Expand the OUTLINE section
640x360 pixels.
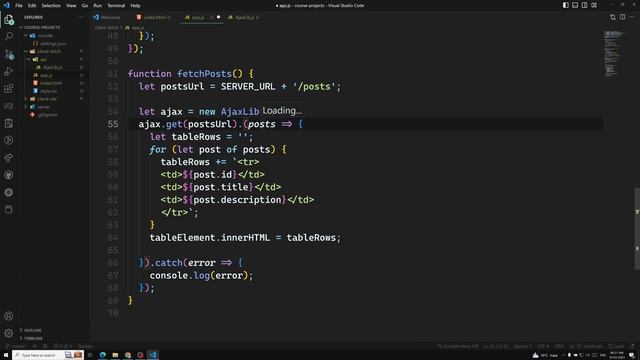[31, 330]
